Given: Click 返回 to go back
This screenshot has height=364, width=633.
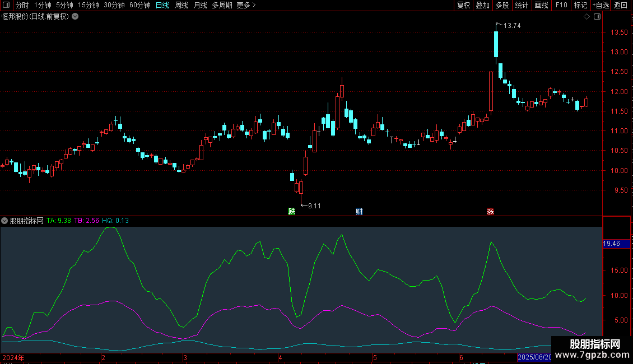Looking at the screenshot, I should click(x=621, y=5).
